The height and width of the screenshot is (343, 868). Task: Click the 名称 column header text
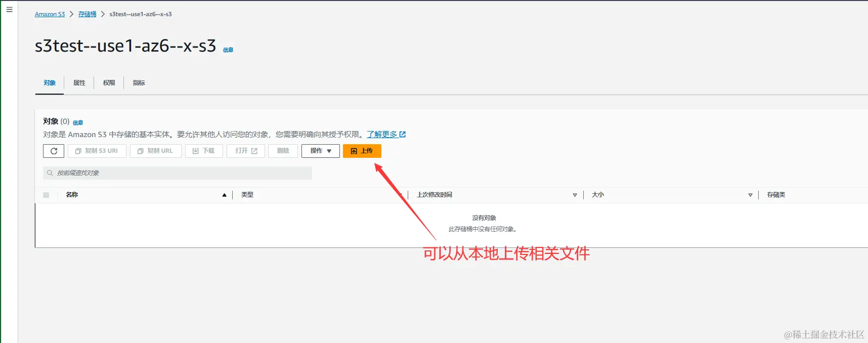click(x=72, y=195)
